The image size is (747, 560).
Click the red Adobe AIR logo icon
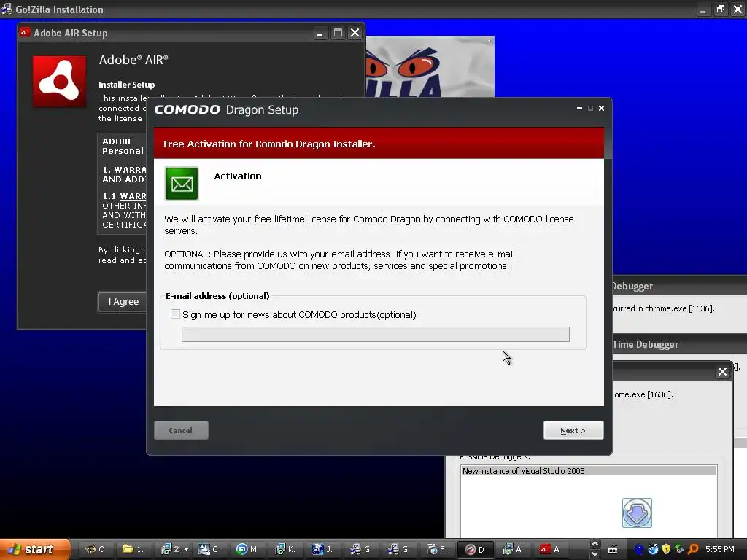(60, 82)
